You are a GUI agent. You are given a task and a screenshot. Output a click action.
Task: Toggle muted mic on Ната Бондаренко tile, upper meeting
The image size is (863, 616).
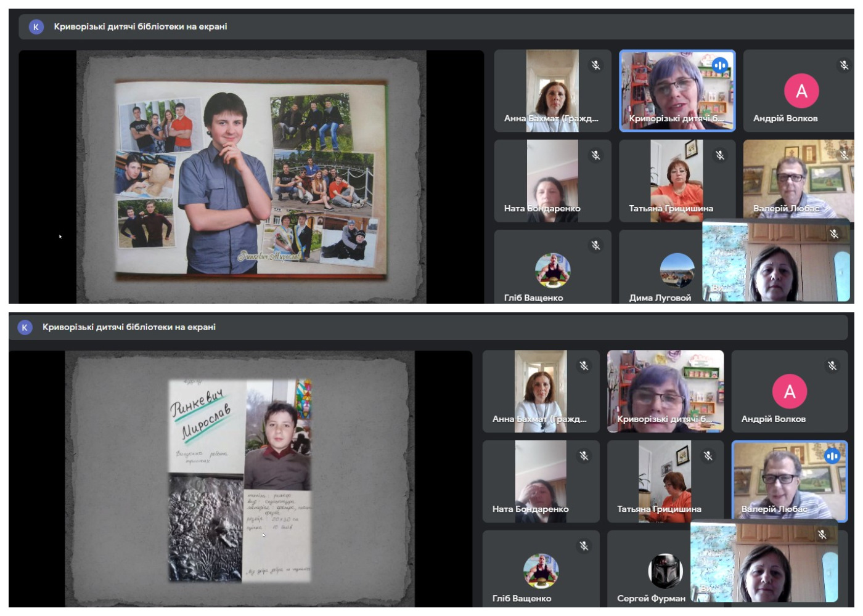pyautogui.click(x=595, y=155)
